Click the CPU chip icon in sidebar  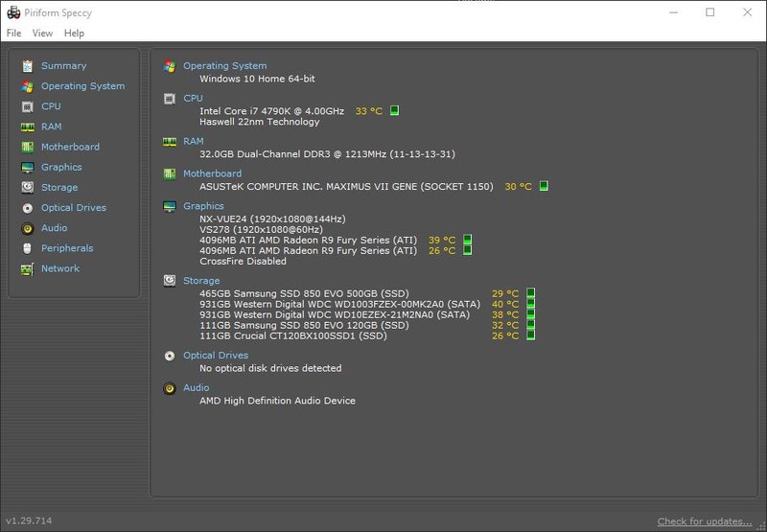tap(28, 106)
